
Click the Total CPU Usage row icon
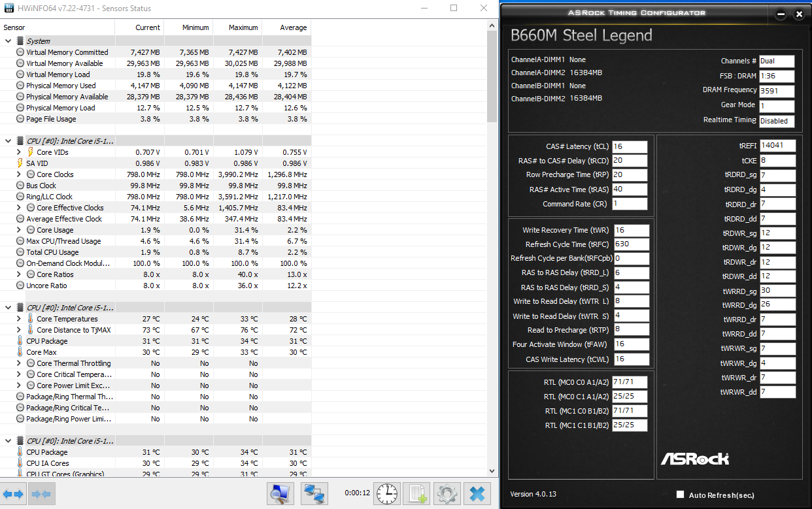point(20,252)
